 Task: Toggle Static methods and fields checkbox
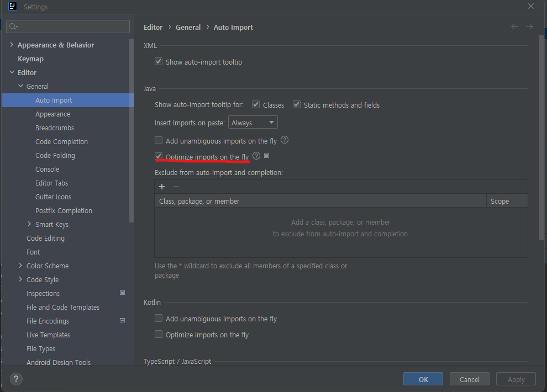pos(297,104)
